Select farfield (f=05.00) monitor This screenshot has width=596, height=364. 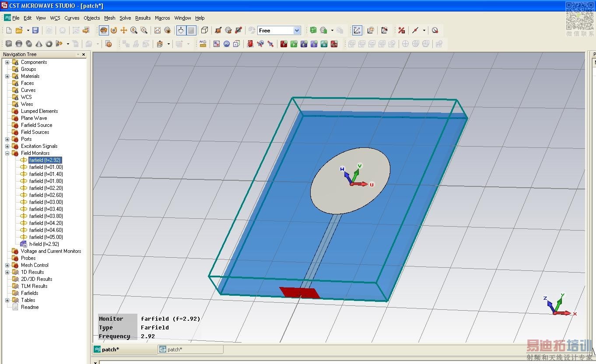pyautogui.click(x=46, y=237)
